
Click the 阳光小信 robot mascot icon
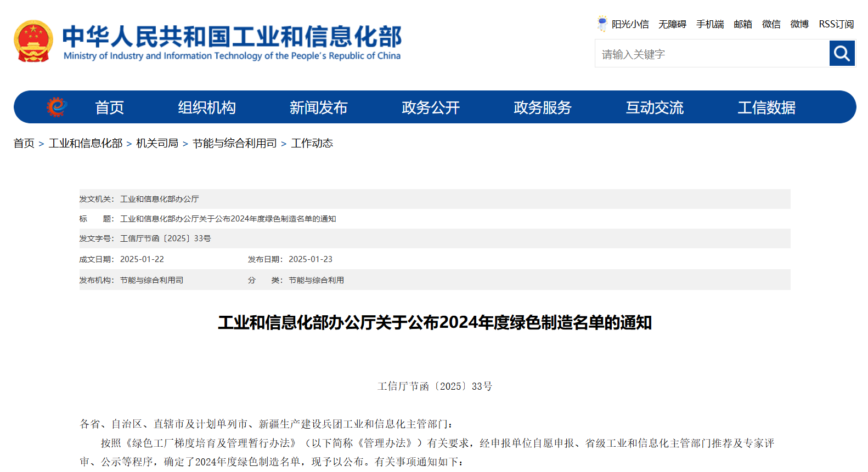point(602,24)
